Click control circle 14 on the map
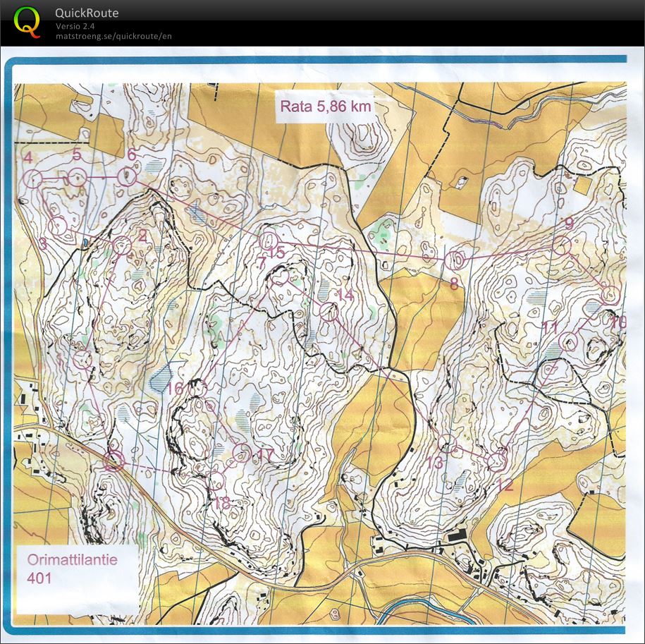The width and height of the screenshot is (645, 644). pos(328,311)
